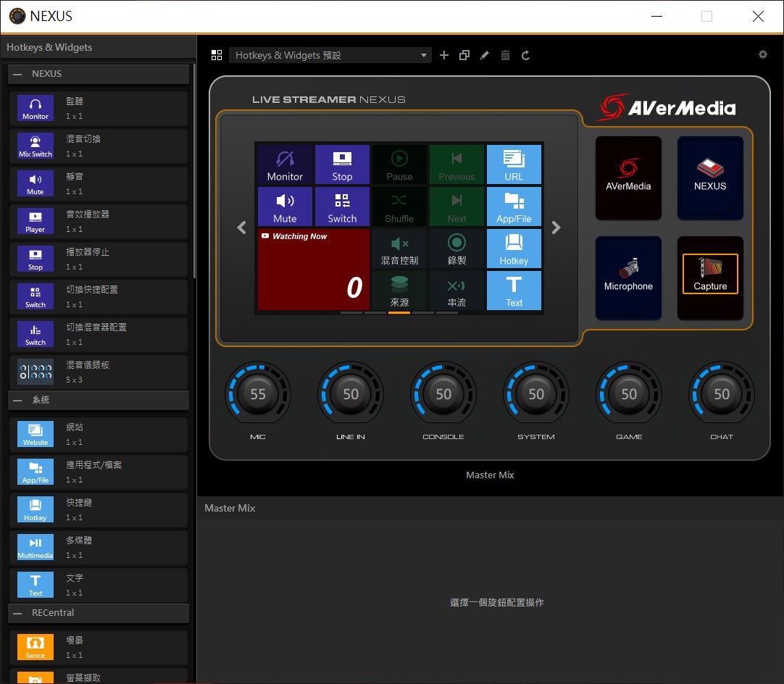Select the Hotkey widget in the sidebar

98,510
